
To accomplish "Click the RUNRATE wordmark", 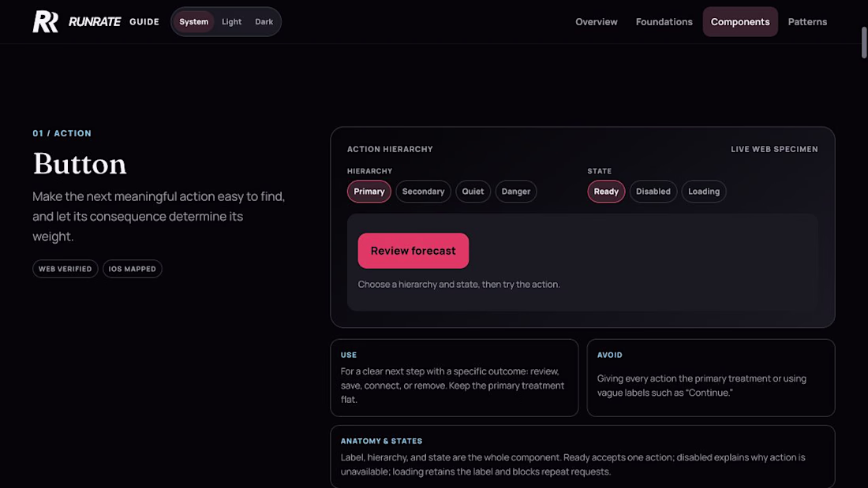I will 95,21.
